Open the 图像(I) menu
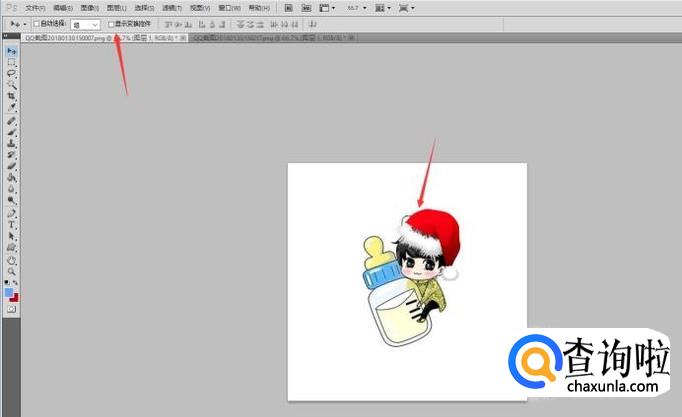 [x=90, y=8]
